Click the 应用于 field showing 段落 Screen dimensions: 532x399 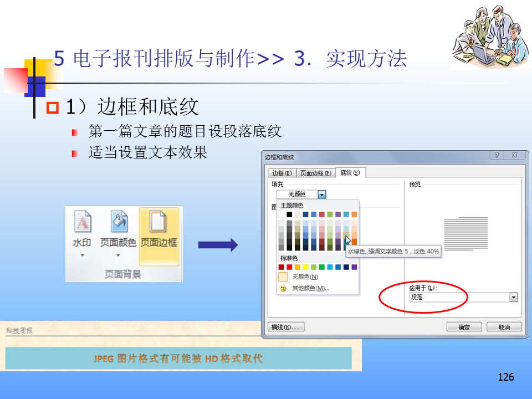(x=463, y=298)
